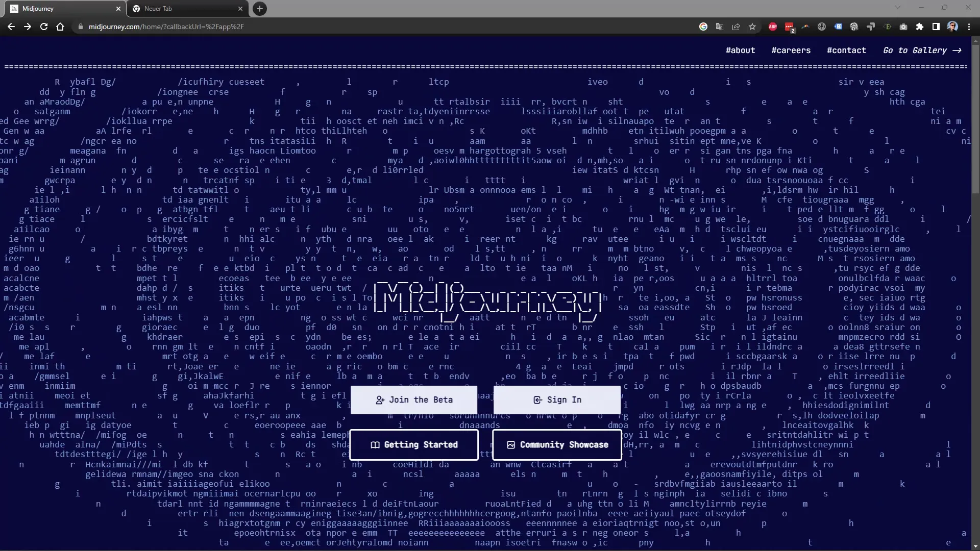Click the browser refresh/reload icon

44,26
